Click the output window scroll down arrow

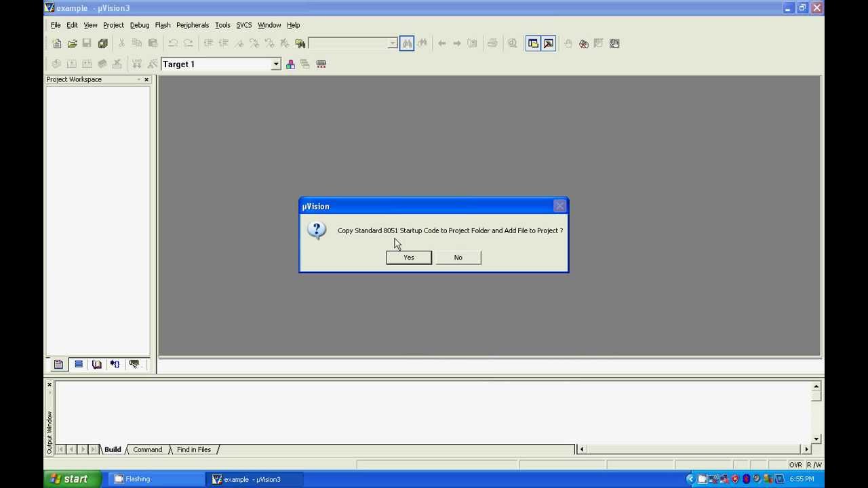pos(816,439)
